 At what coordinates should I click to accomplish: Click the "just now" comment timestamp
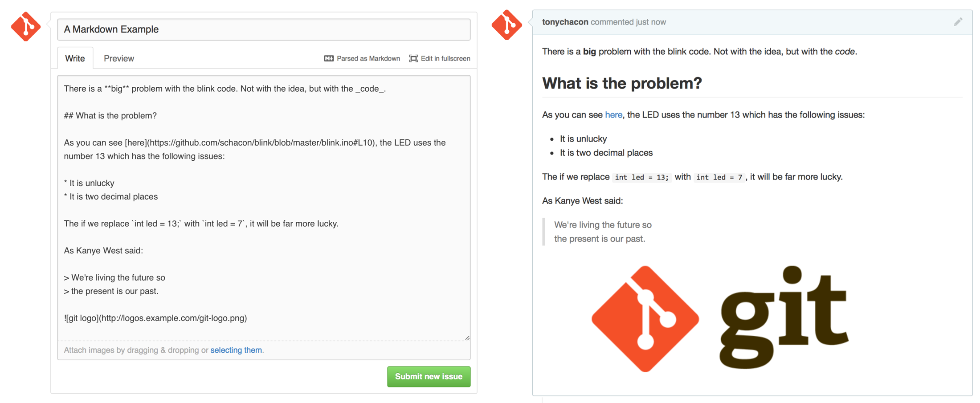pos(651,22)
